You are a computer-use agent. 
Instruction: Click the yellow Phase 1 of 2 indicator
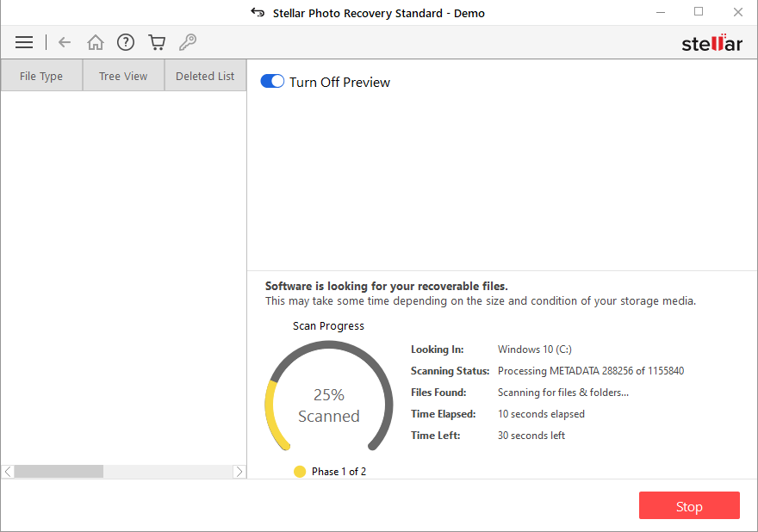point(300,472)
